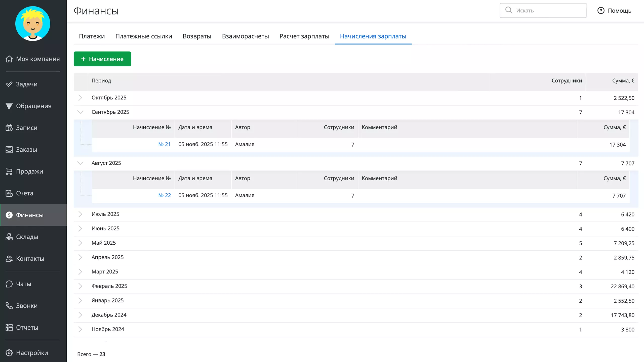This screenshot has width=644, height=362.
Task: Expand the Октябрь 2025 row
Action: [x=80, y=98]
